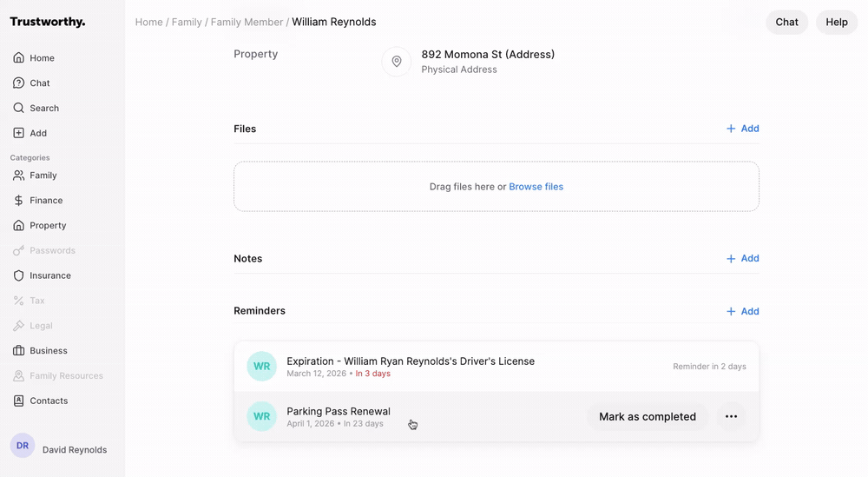Open the Help button in header
This screenshot has height=477, width=868.
click(x=836, y=23)
